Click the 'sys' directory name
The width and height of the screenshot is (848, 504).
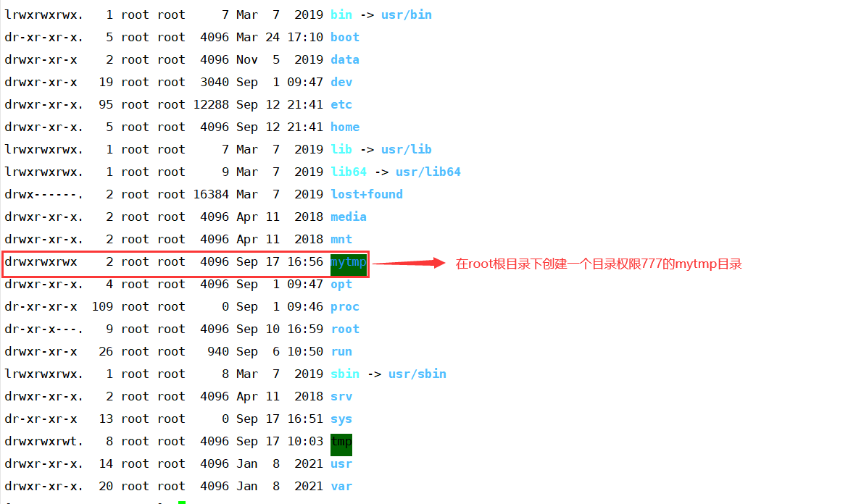point(341,419)
